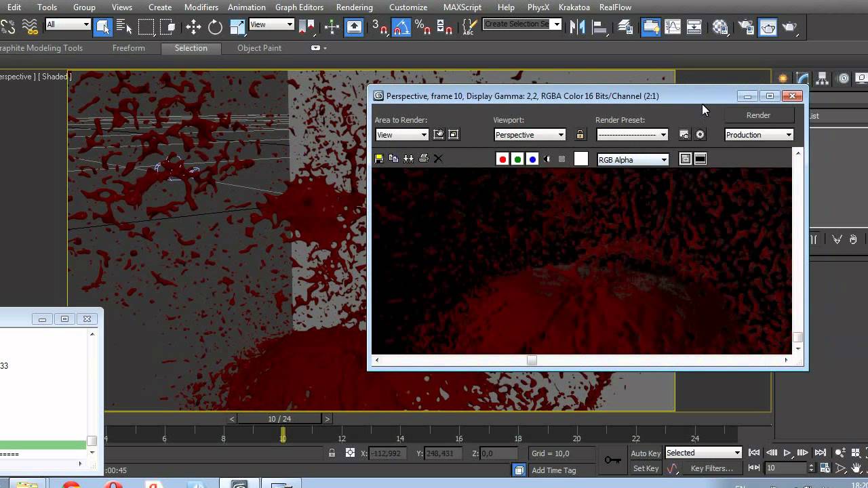Open RGB Alpha channel dropdown
This screenshot has width=868, height=488.
click(x=633, y=160)
